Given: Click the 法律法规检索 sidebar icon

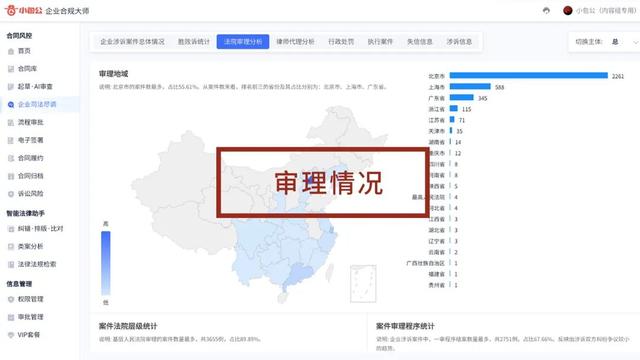Looking at the screenshot, I should tap(11, 264).
